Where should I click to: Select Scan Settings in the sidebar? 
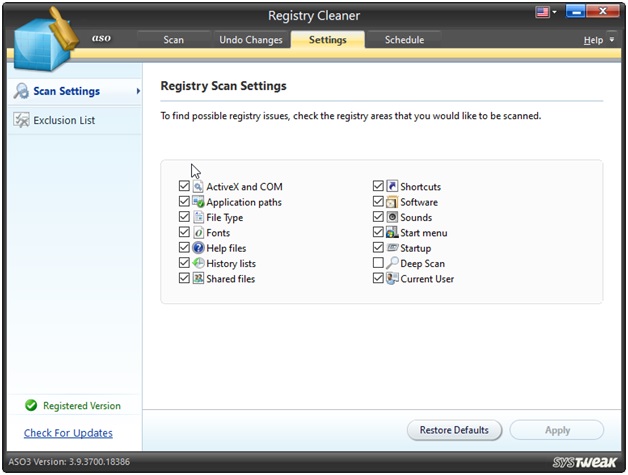click(x=74, y=91)
